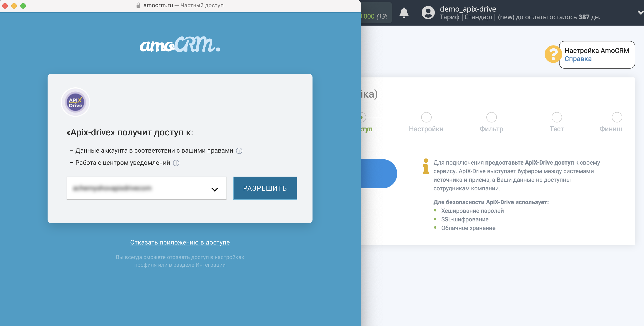Click the user avatar icon in the header
The width and height of the screenshot is (644, 326).
coord(428,12)
